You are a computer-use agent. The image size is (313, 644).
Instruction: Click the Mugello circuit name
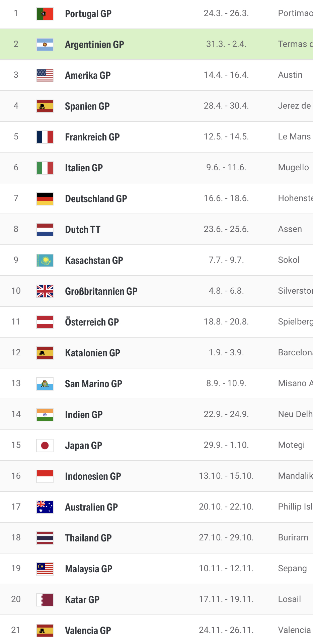(294, 167)
